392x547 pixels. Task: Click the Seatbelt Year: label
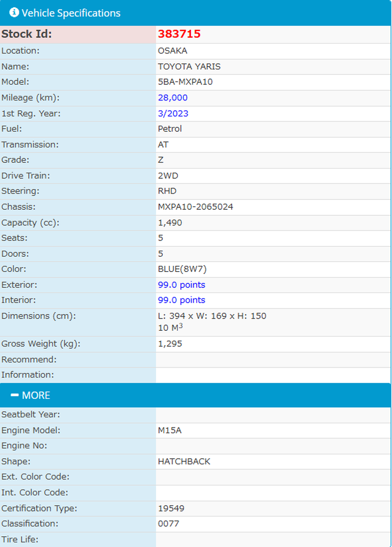(31, 415)
